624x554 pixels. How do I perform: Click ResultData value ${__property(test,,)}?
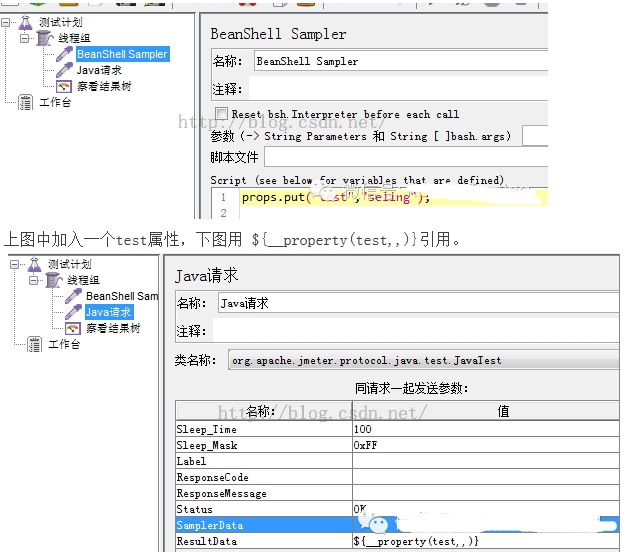[486, 541]
